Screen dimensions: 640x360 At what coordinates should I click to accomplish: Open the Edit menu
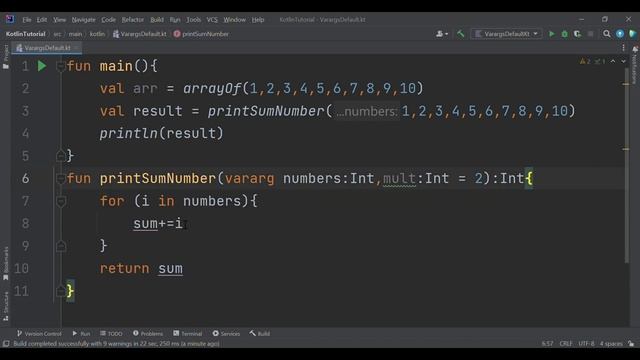pyautogui.click(x=42, y=20)
